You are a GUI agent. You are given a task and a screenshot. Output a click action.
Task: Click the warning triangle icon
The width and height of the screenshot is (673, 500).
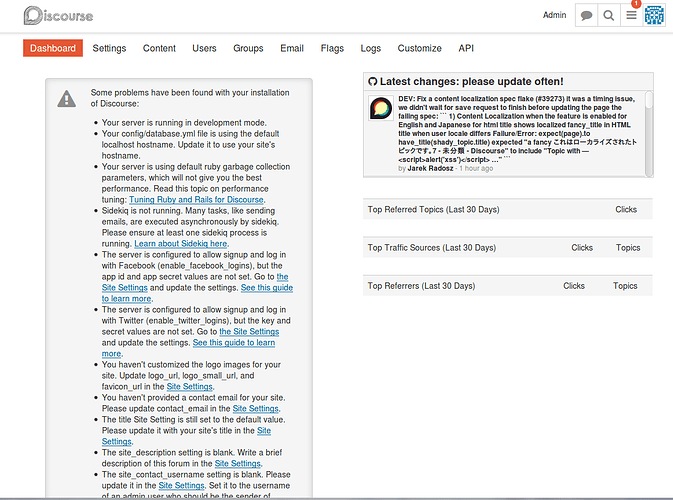click(67, 99)
